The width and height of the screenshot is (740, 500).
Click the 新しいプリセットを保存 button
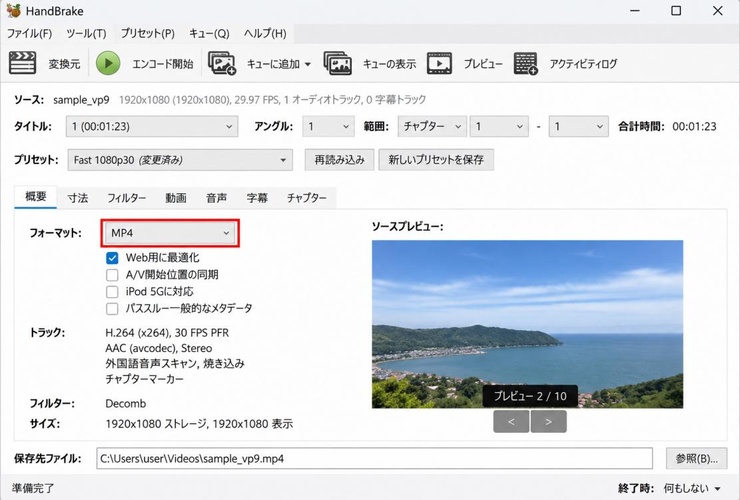coord(436,160)
